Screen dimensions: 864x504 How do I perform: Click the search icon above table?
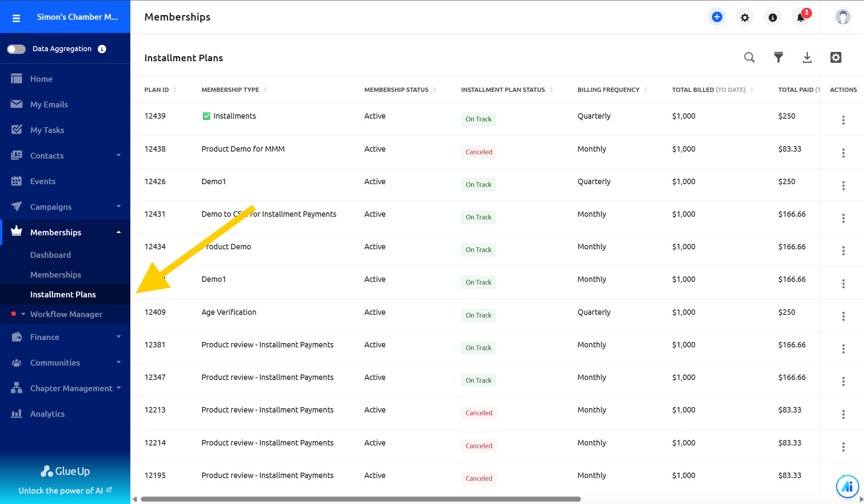point(749,57)
